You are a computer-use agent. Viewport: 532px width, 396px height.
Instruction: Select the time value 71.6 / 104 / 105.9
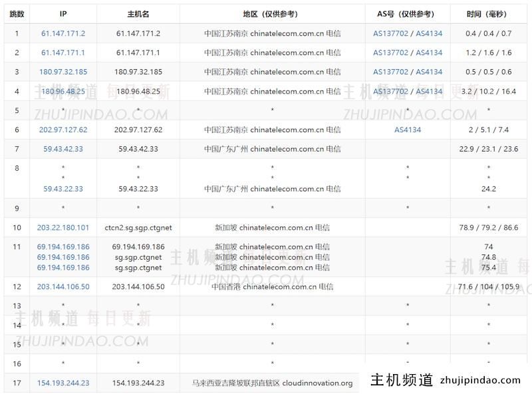coord(489,286)
